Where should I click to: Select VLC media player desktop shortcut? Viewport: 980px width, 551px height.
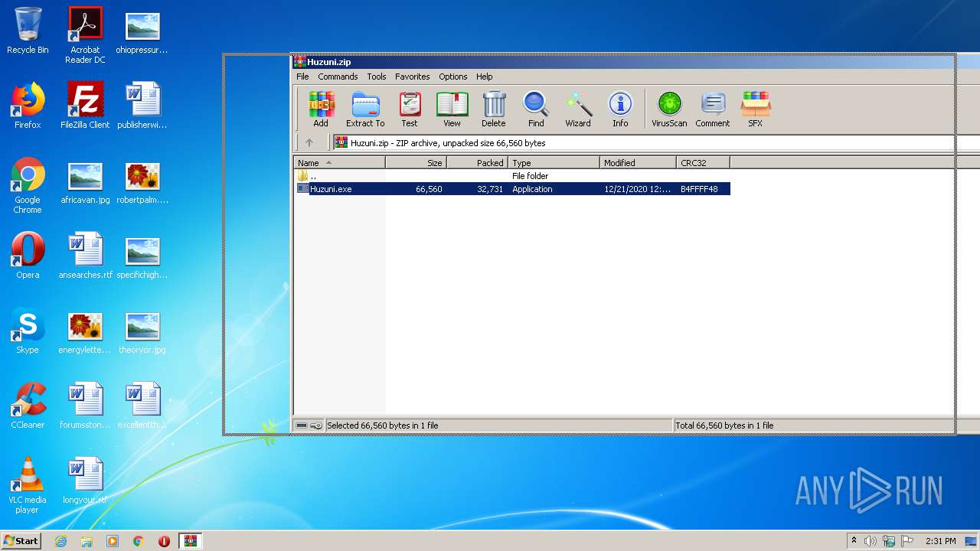coord(28,485)
